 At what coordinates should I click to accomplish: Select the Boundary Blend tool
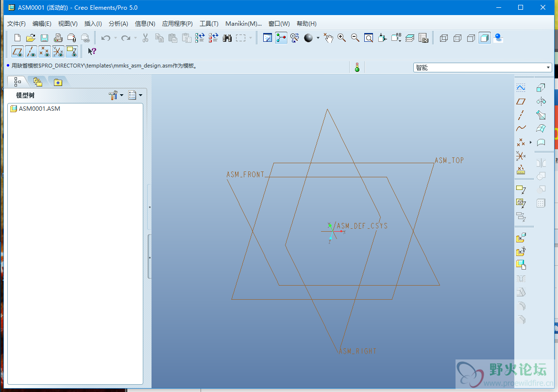pos(541,129)
